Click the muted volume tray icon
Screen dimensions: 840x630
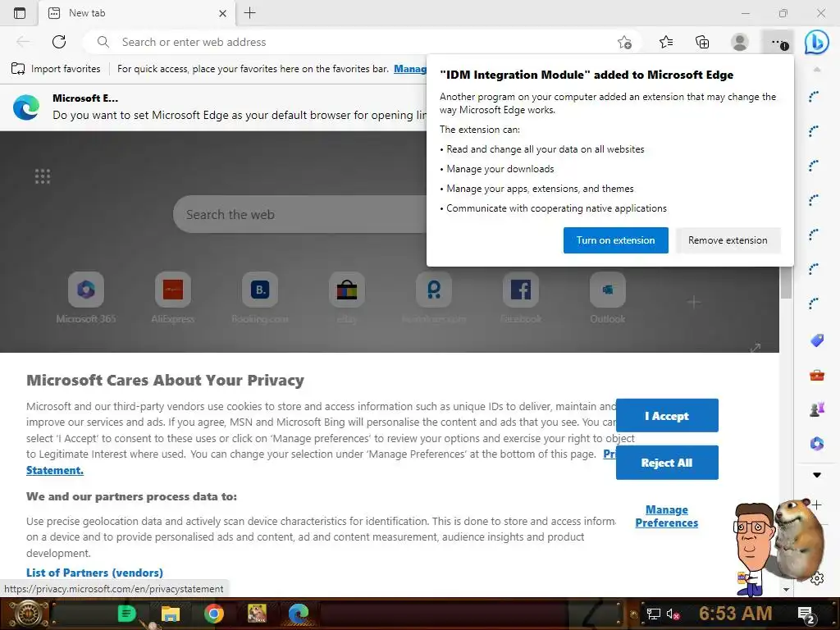pyautogui.click(x=673, y=614)
